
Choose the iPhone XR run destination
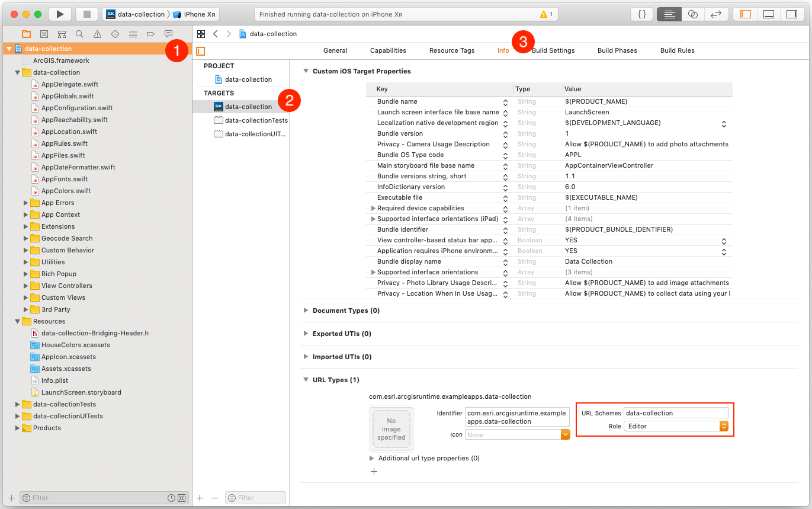coord(194,14)
